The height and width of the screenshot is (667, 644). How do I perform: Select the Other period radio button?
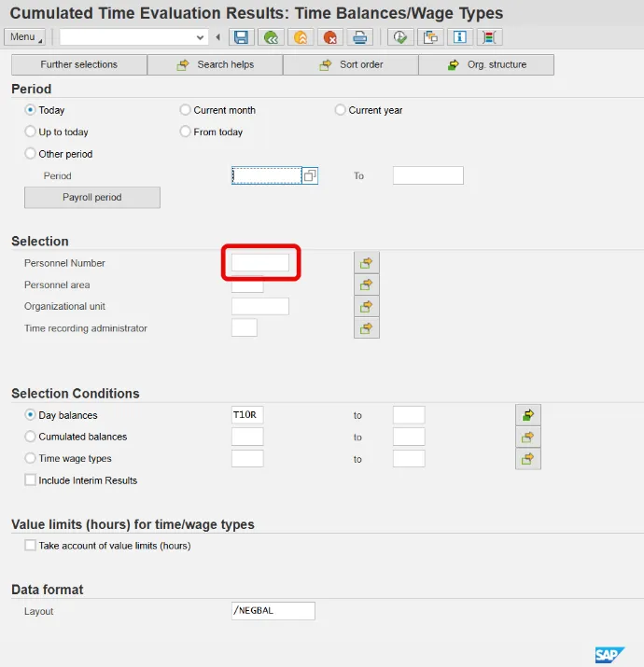(30, 153)
